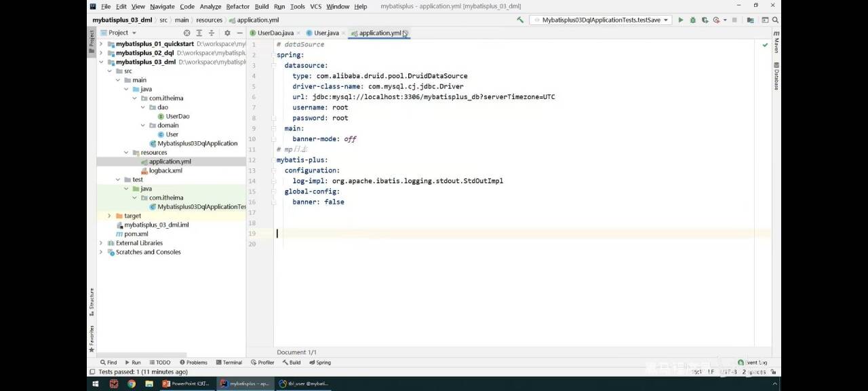This screenshot has height=391, width=868.
Task: Click the Build project hammer icon
Action: coord(520,20)
